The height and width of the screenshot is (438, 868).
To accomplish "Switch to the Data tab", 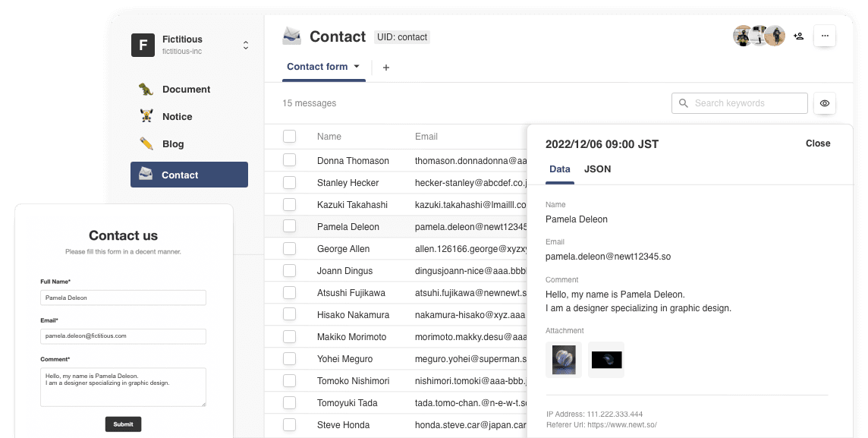I will coord(559,169).
